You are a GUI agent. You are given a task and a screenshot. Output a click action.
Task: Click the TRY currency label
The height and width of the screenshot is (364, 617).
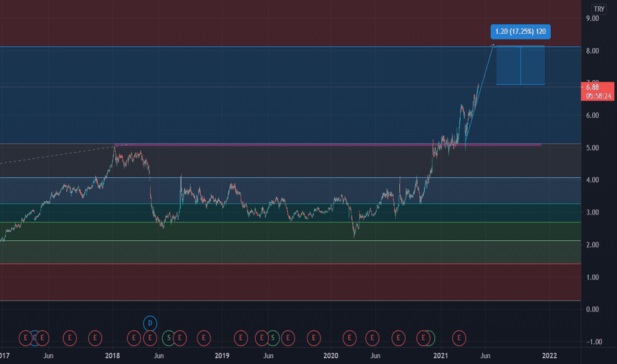pos(599,9)
